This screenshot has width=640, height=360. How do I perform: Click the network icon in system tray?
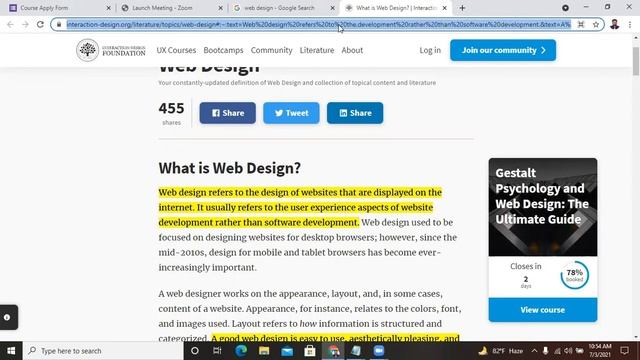[557, 351]
